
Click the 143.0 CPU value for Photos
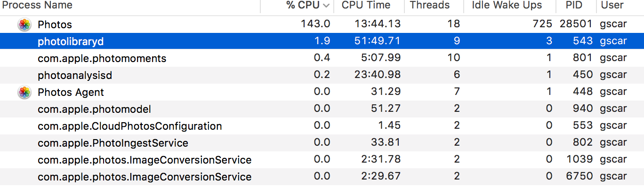[315, 24]
